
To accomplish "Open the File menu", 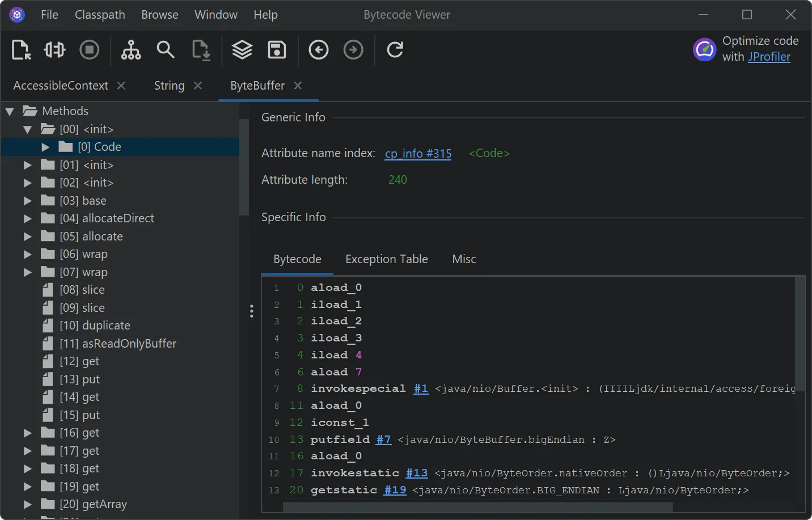I will pyautogui.click(x=49, y=15).
